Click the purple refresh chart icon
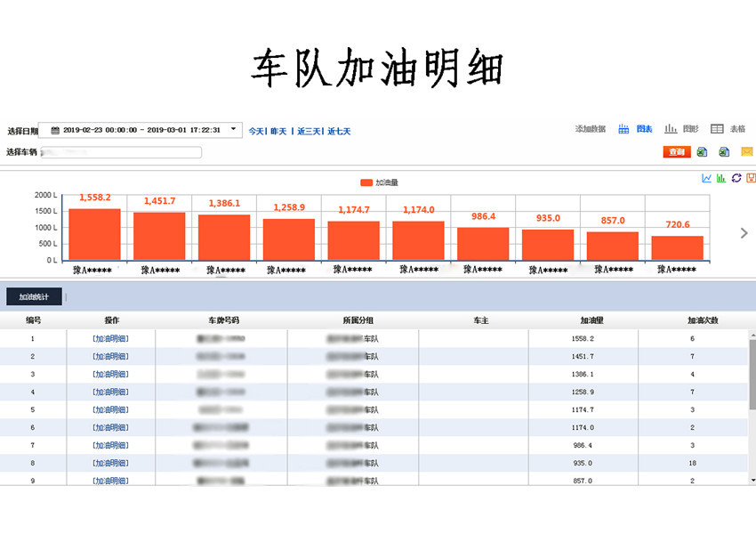Viewport: 756px width, 534px height. click(x=736, y=178)
